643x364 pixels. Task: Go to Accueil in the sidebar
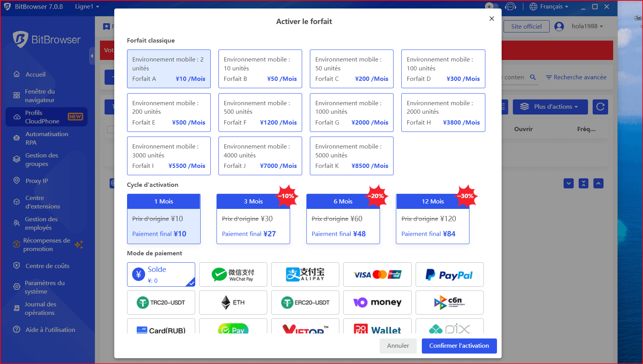click(35, 74)
